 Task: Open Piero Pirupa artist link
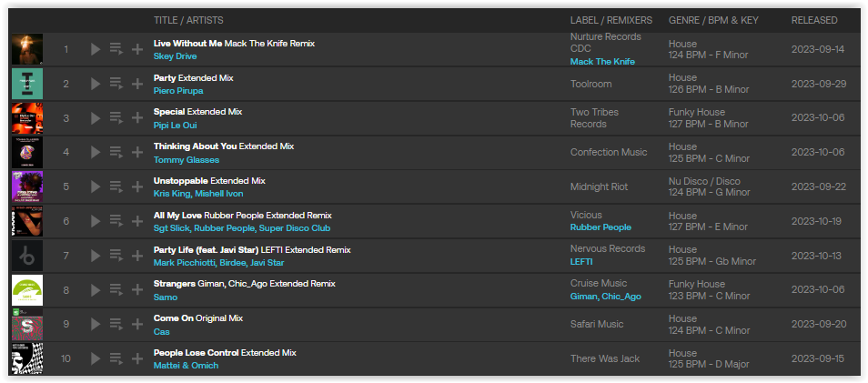[178, 90]
